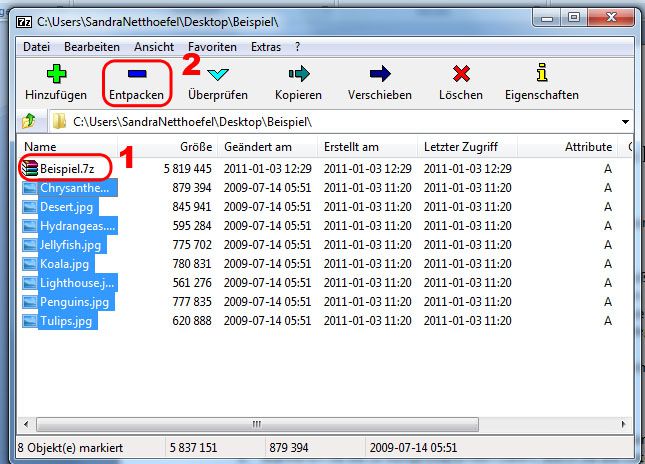This screenshot has height=464, width=645.
Task: Select the Tulips.jpg file name
Action: click(x=66, y=321)
